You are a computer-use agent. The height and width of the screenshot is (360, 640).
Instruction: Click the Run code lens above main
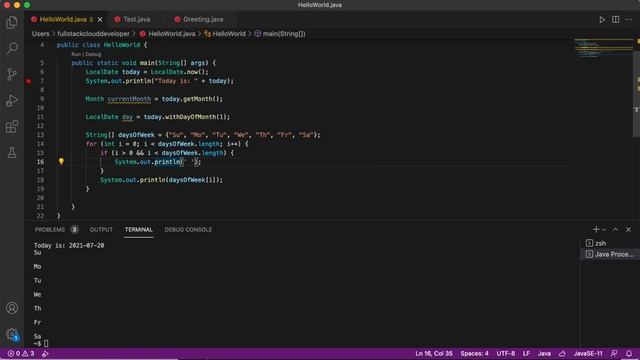[x=76, y=54]
